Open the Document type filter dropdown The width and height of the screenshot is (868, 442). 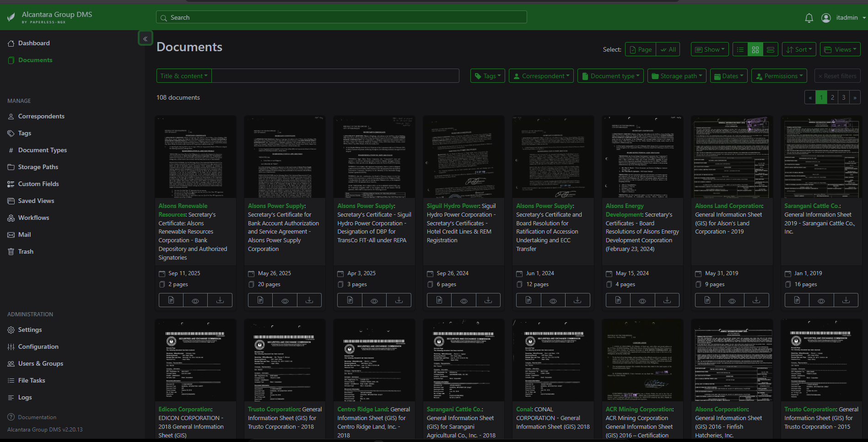610,76
